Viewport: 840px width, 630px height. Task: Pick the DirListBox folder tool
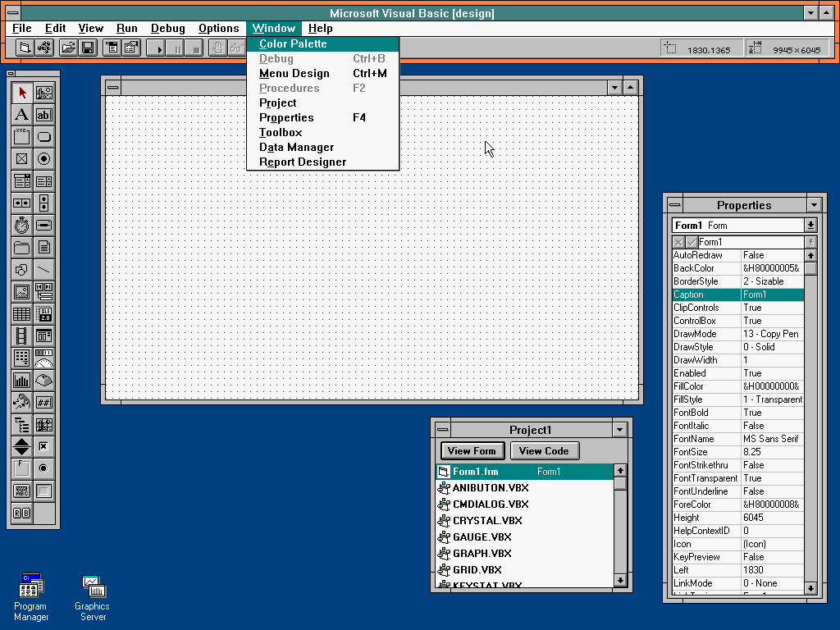(x=22, y=248)
